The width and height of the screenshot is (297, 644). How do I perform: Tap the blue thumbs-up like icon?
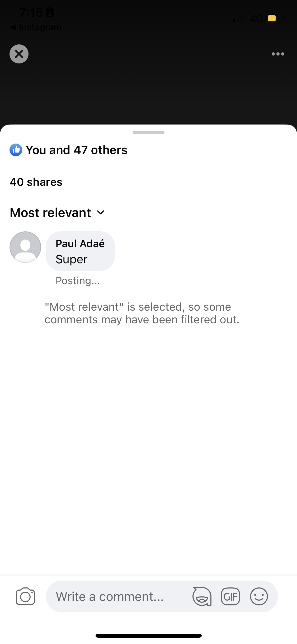(x=16, y=150)
